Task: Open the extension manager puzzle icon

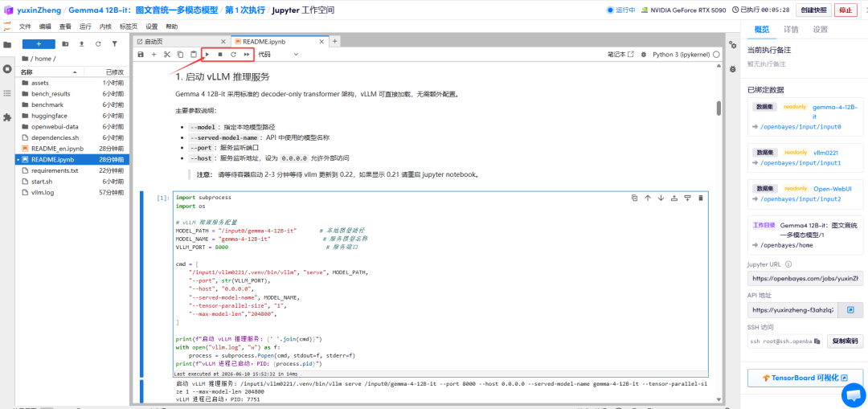Action: coord(7,117)
